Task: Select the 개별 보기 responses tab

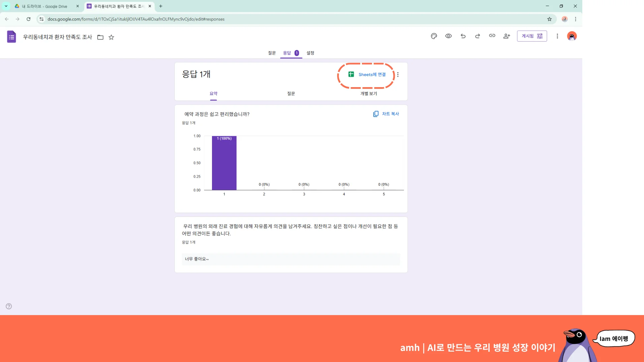Action: click(369, 94)
